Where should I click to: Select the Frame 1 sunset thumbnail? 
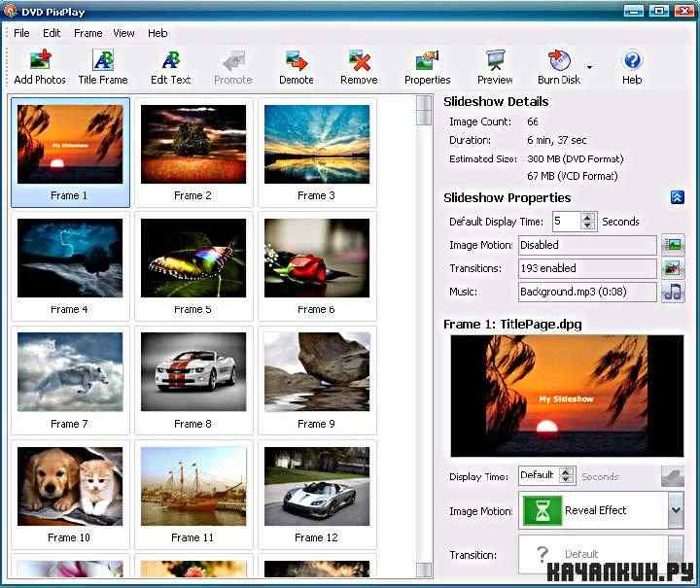click(70, 144)
